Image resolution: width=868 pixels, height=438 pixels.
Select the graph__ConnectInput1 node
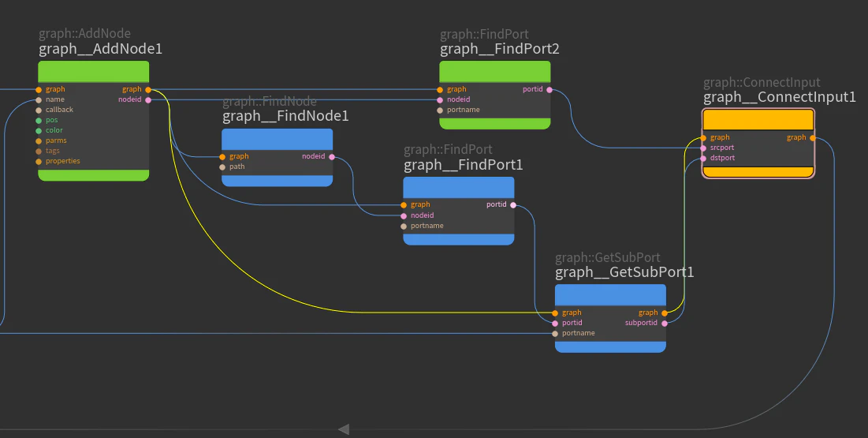pyautogui.click(x=758, y=143)
